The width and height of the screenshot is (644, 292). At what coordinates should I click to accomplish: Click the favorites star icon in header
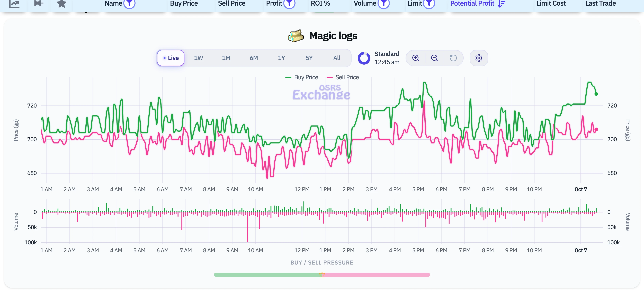pos(61,4)
